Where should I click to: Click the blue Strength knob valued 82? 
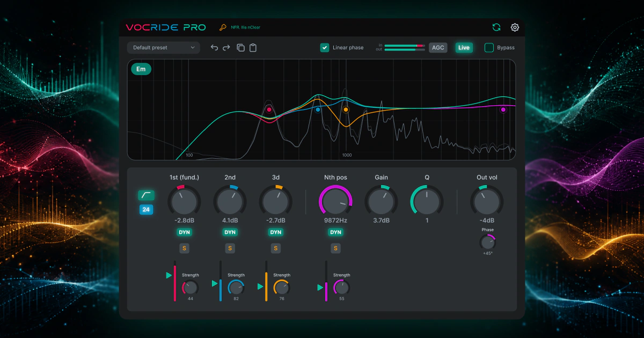coord(236,288)
